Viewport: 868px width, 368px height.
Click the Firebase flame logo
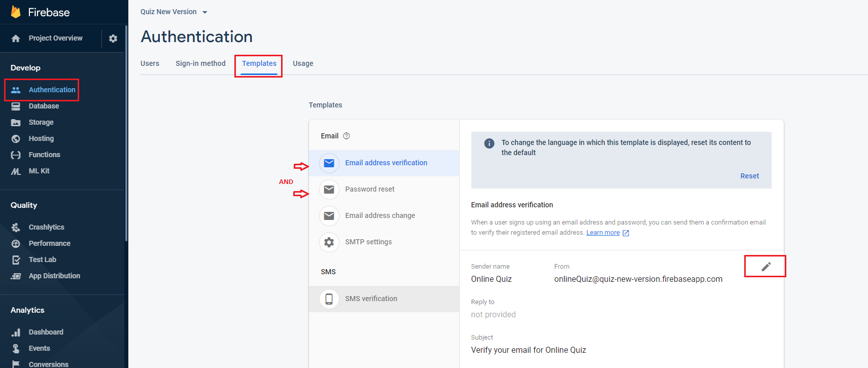(16, 12)
